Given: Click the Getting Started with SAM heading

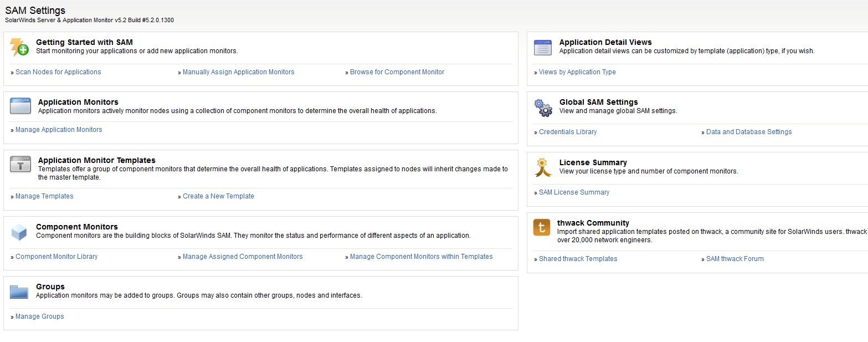Looking at the screenshot, I should [x=84, y=42].
